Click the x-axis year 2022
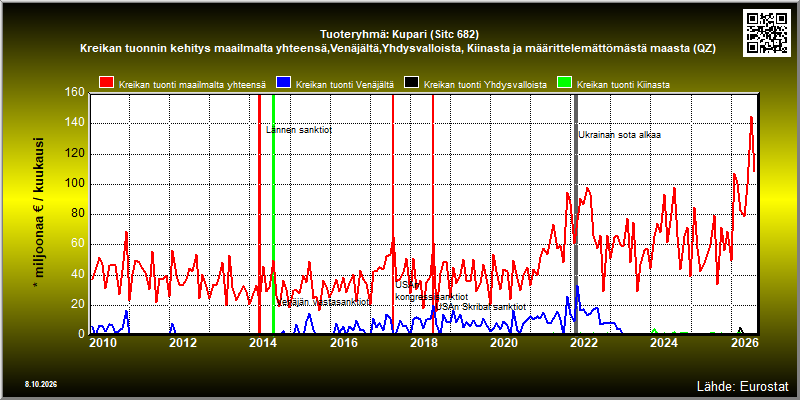Screen dimensions: 800x400 coord(583,343)
